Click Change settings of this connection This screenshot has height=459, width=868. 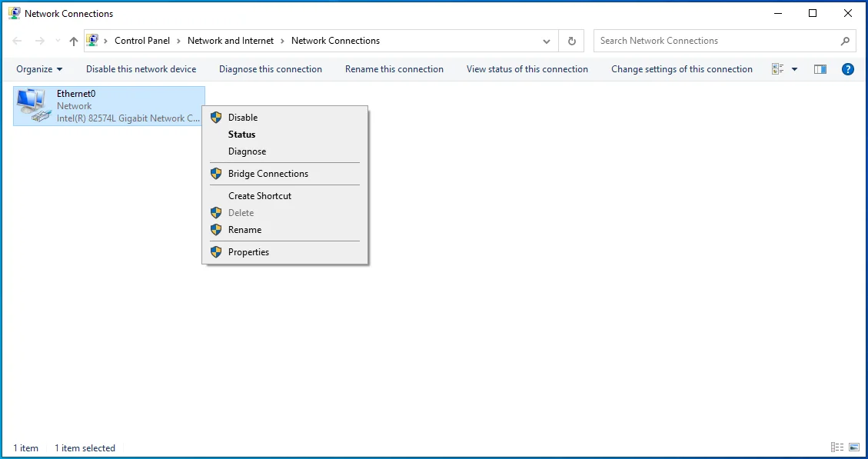pyautogui.click(x=682, y=69)
